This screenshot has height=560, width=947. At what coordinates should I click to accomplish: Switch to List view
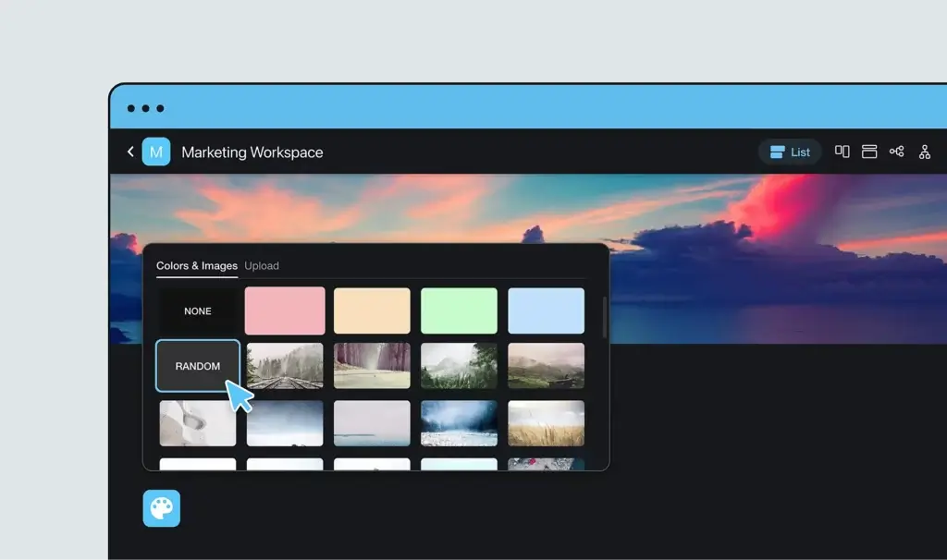pyautogui.click(x=790, y=152)
